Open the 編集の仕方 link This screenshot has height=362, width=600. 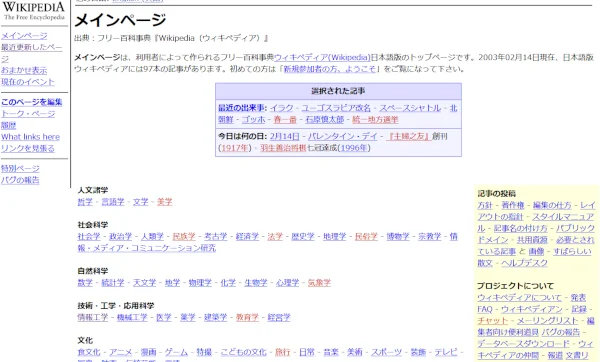coord(552,205)
